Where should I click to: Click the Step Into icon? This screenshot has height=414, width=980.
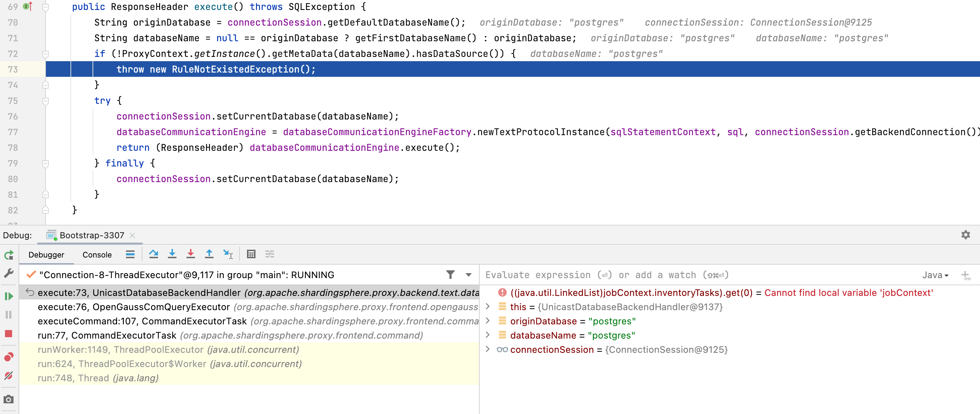point(172,254)
